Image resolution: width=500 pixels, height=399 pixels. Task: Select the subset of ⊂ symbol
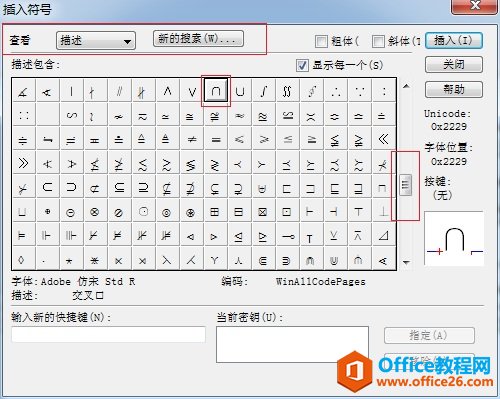[x=47, y=187]
